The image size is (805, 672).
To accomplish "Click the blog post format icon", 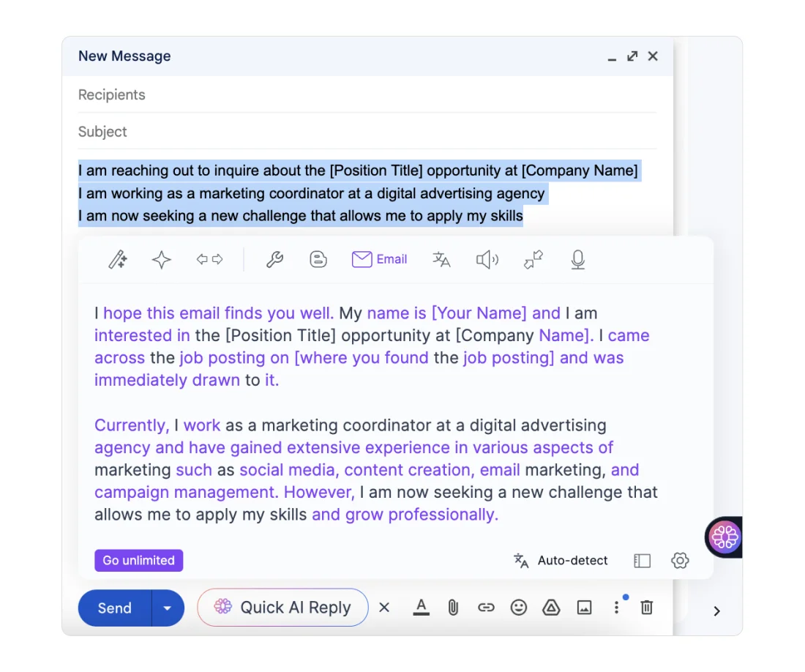I will click(x=318, y=259).
